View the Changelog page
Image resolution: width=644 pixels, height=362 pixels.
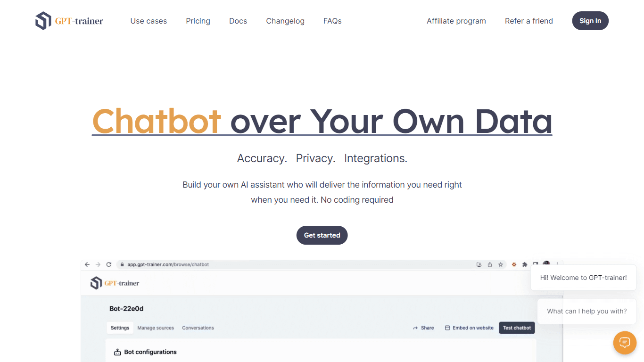(x=285, y=21)
